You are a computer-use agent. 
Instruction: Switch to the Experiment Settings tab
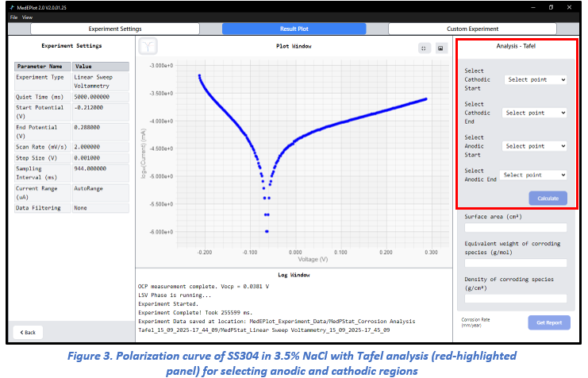pyautogui.click(x=114, y=29)
